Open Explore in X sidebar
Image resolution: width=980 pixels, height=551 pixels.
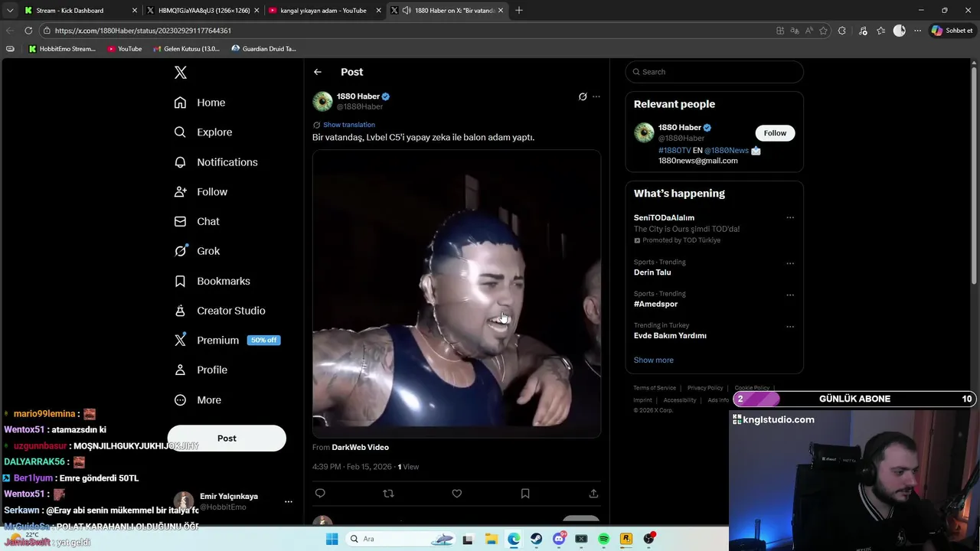coord(203,132)
